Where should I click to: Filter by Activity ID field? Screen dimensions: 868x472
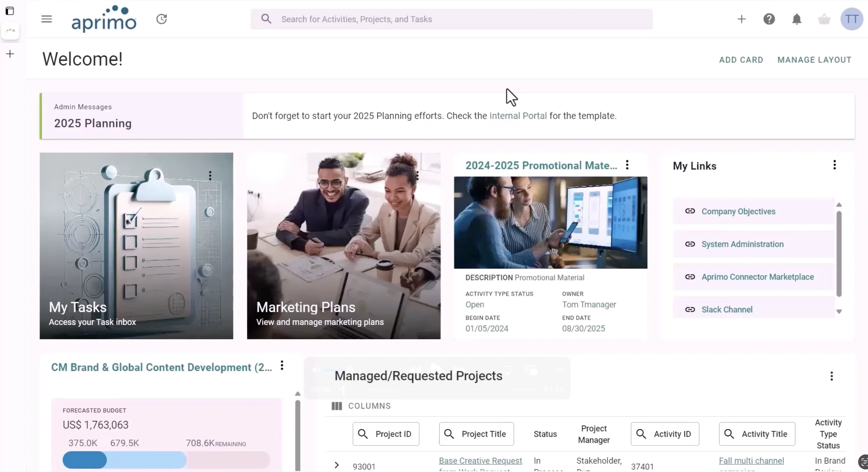[x=665, y=434]
